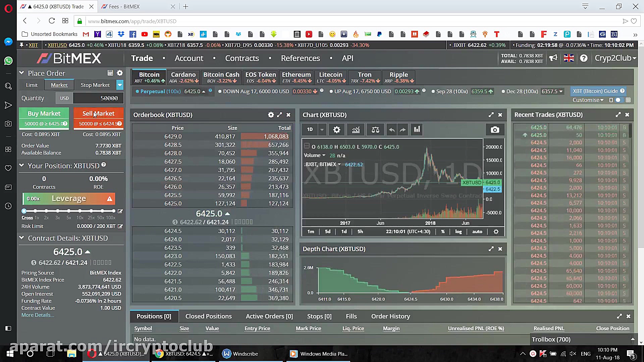Expand Recent Trades panel
This screenshot has height=362, width=644.
coord(618,115)
